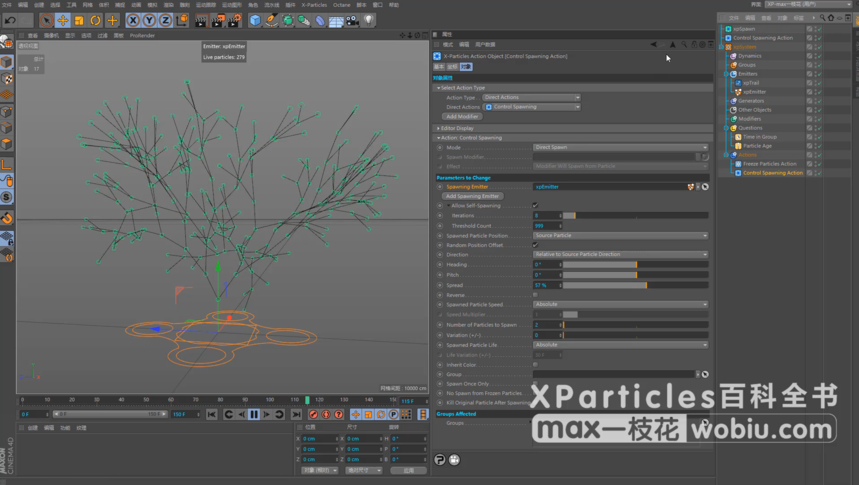Click the Questions folder icon
Image resolution: width=859 pixels, height=485 pixels.
click(x=733, y=128)
